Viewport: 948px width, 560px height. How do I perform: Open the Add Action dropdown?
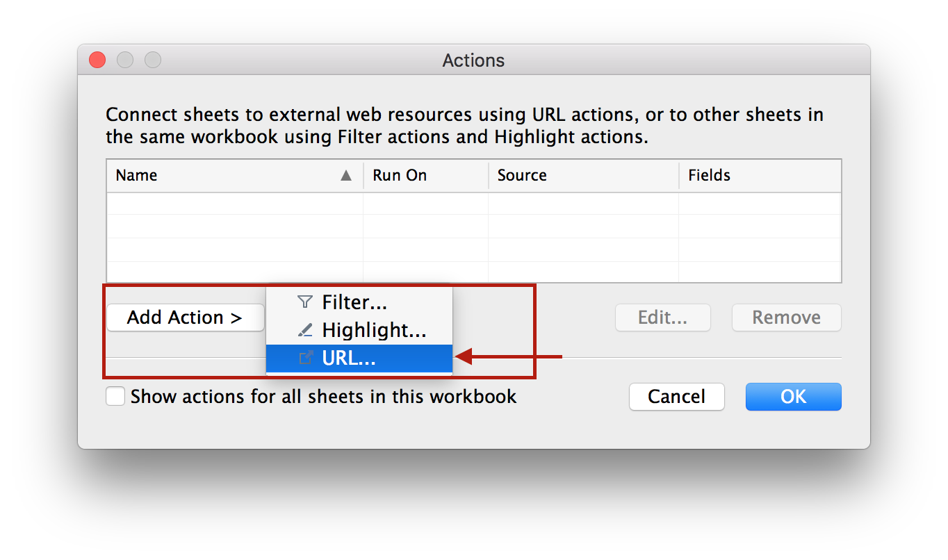pyautogui.click(x=185, y=318)
